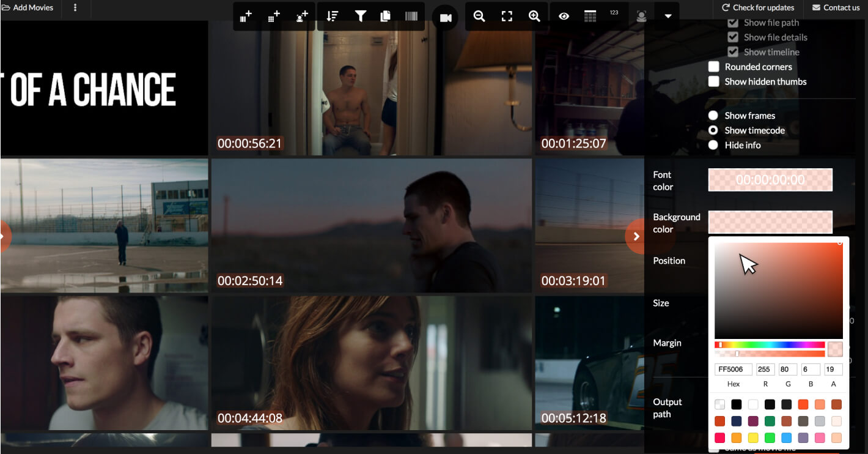This screenshot has height=454, width=868.
Task: Click the R value field
Action: click(x=765, y=370)
